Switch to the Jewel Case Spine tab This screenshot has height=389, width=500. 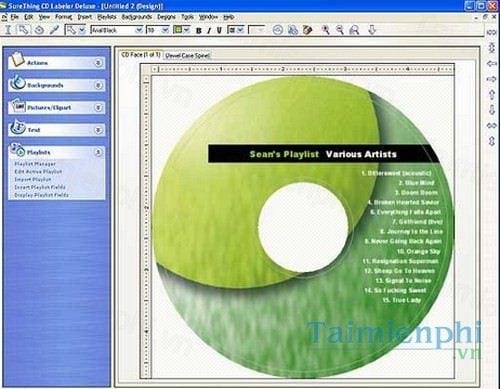point(187,56)
